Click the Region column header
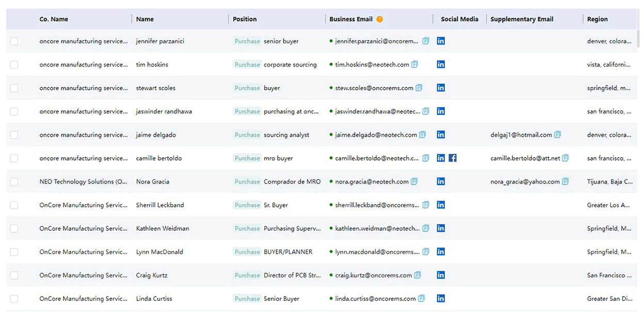 598,19
